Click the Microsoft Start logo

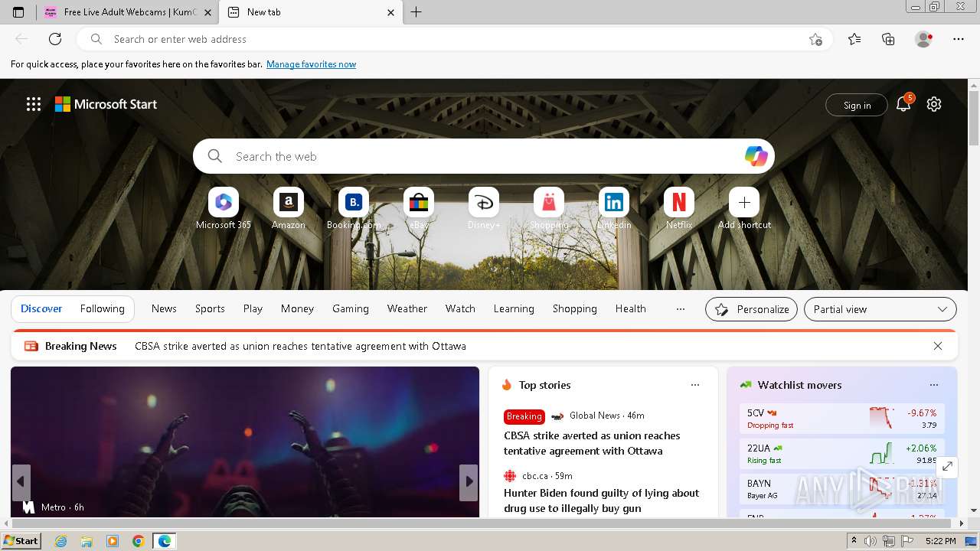point(106,104)
